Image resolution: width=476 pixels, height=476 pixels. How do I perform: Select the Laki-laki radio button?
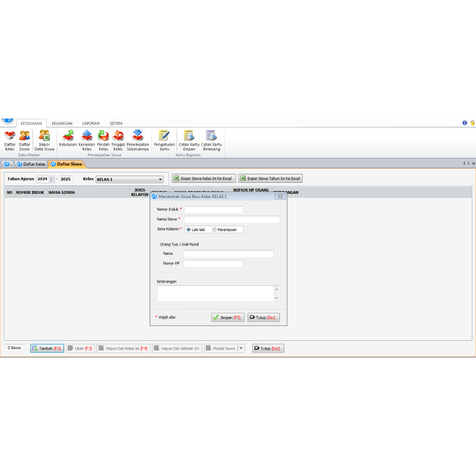(188, 229)
